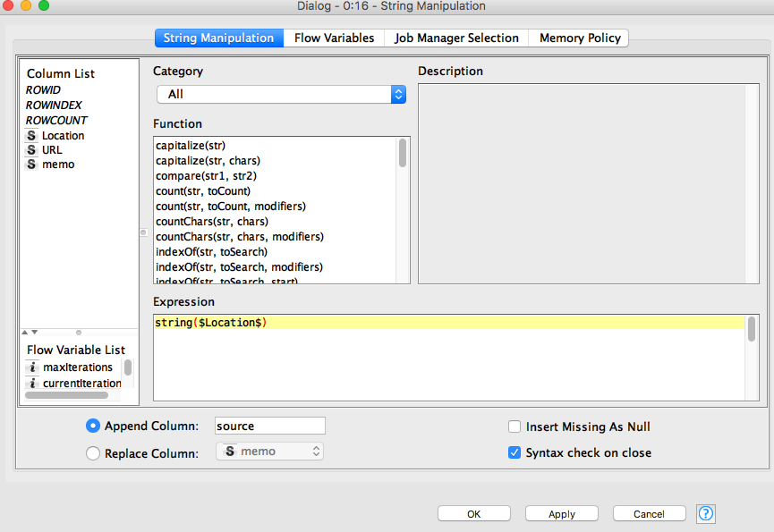Viewport: 774px width, 532px height.
Task: Open the Replace Column memo dropdown
Action: point(269,452)
